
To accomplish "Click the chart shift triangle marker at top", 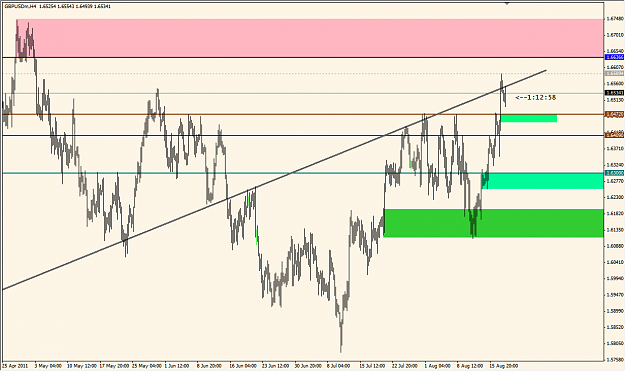I will [507, 3].
